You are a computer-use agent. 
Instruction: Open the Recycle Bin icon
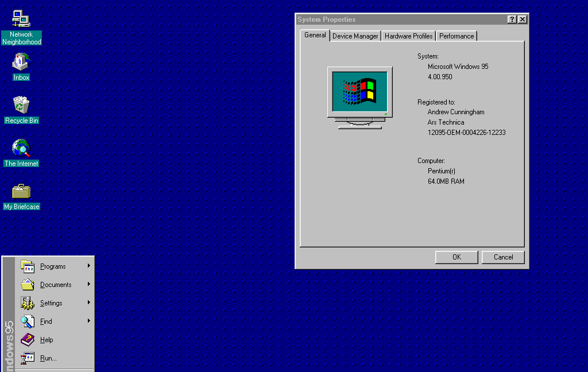coord(21,105)
